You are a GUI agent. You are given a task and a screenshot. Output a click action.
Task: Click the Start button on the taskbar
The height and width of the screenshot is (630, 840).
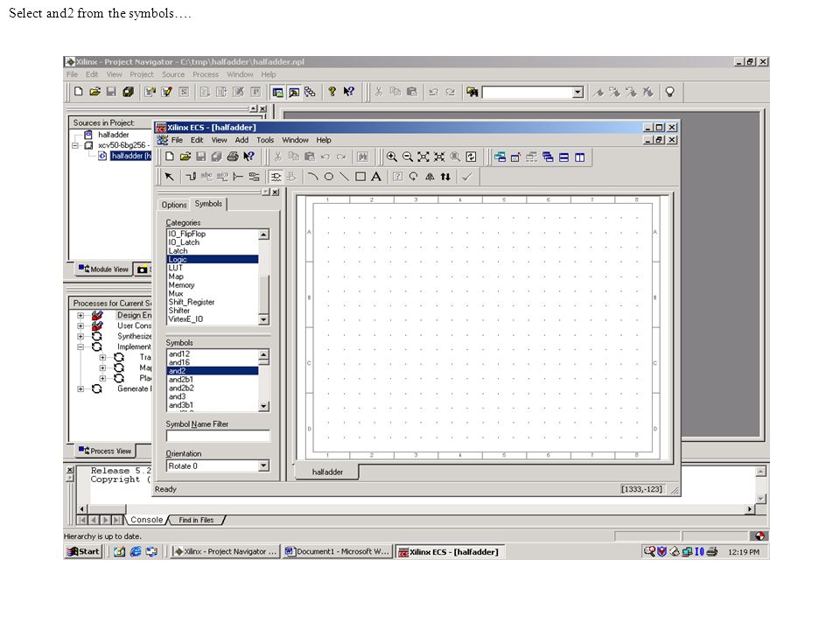(82, 551)
